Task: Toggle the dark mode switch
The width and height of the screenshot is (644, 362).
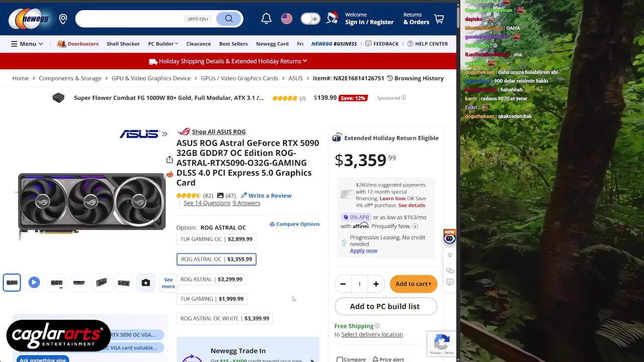Action: point(310,19)
